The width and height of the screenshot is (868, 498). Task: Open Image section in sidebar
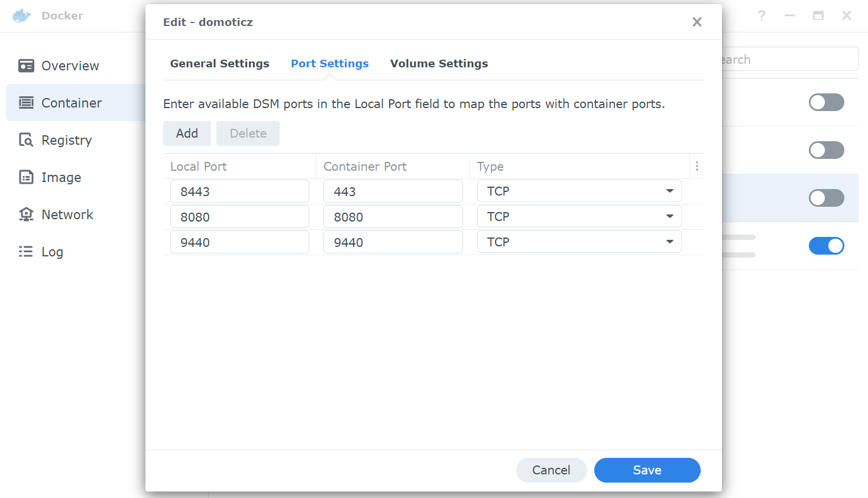(61, 177)
